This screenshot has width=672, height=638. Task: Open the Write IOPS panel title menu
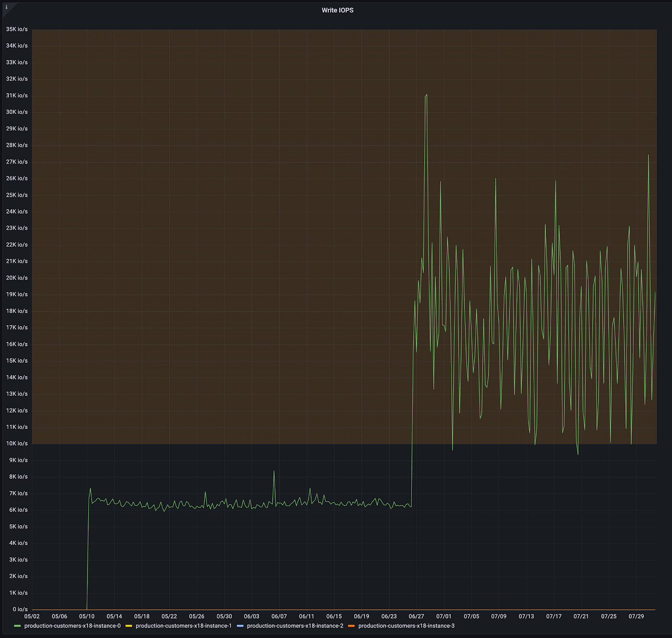click(x=337, y=10)
